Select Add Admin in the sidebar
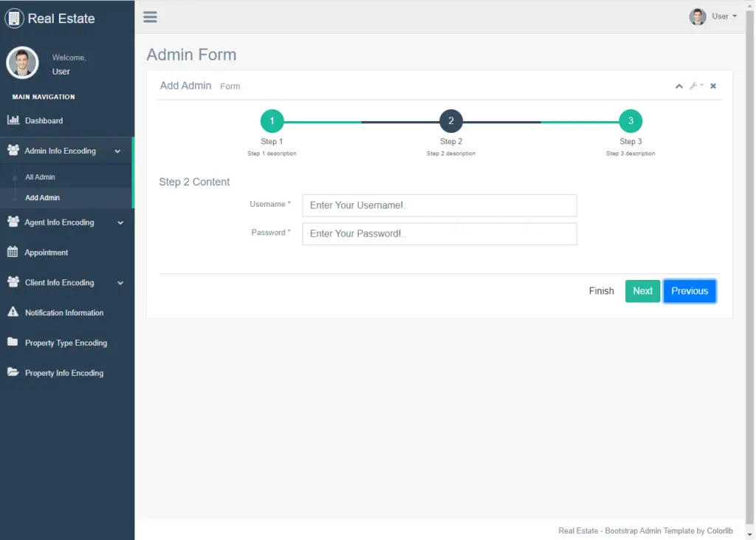 (41, 199)
